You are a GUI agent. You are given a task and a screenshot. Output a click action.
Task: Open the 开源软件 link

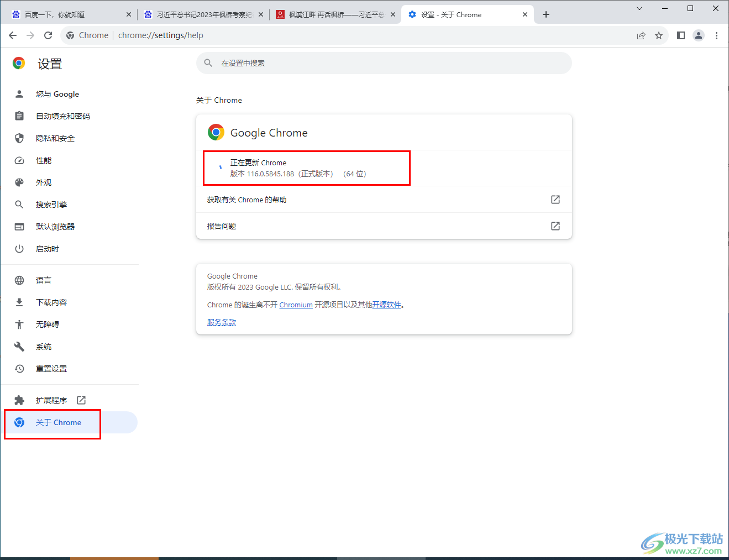(387, 305)
